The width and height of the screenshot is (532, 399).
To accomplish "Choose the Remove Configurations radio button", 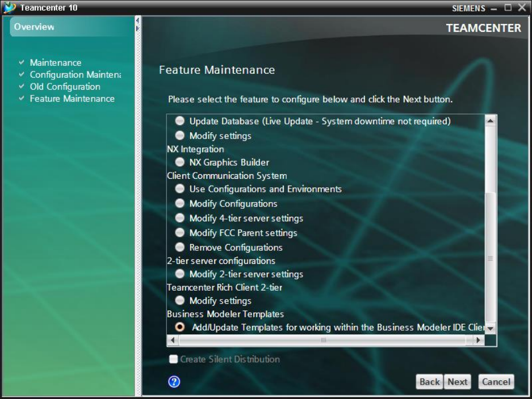I will (x=180, y=247).
